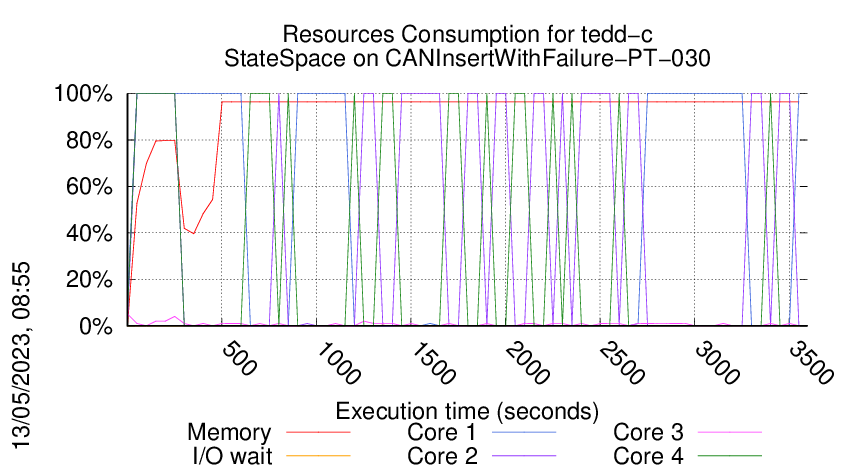Image resolution: width=850 pixels, height=475 pixels.
Task: Click the vertical date stamp '13/05/2023, 08:55'
Action: (21, 356)
